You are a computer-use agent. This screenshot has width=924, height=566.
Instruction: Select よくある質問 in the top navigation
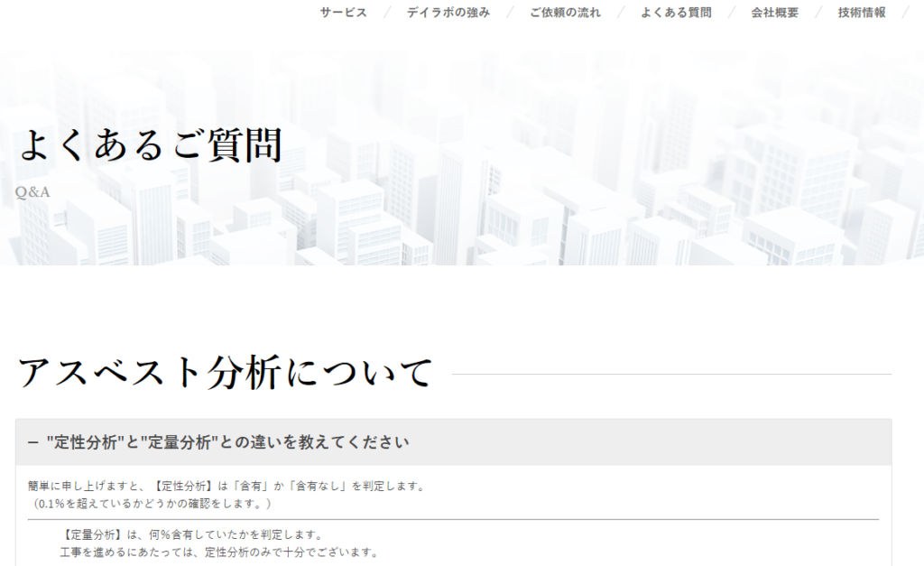click(676, 13)
